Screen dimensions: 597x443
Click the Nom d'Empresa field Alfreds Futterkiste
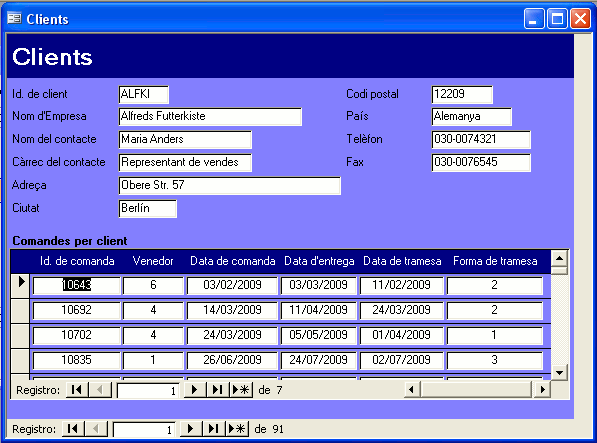(210, 116)
